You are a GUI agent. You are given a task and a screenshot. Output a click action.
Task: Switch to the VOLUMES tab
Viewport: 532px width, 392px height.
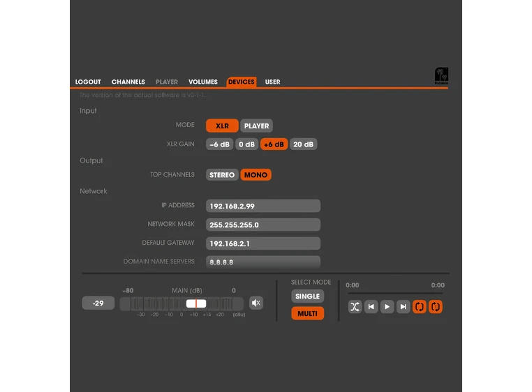coord(203,82)
